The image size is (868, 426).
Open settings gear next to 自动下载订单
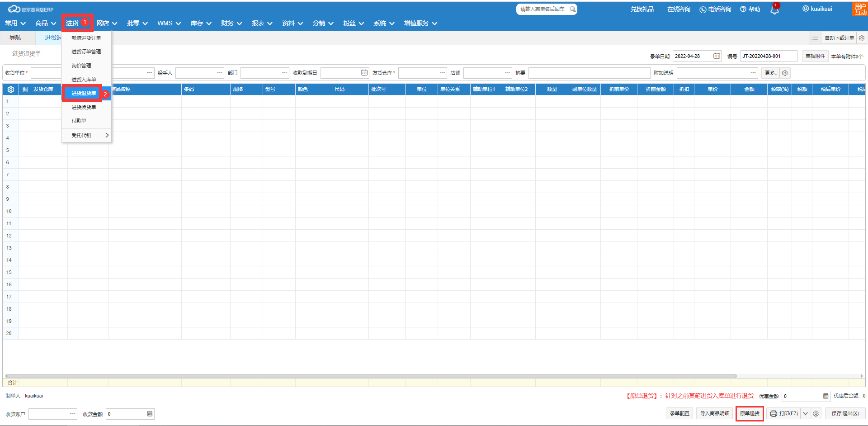(862, 38)
